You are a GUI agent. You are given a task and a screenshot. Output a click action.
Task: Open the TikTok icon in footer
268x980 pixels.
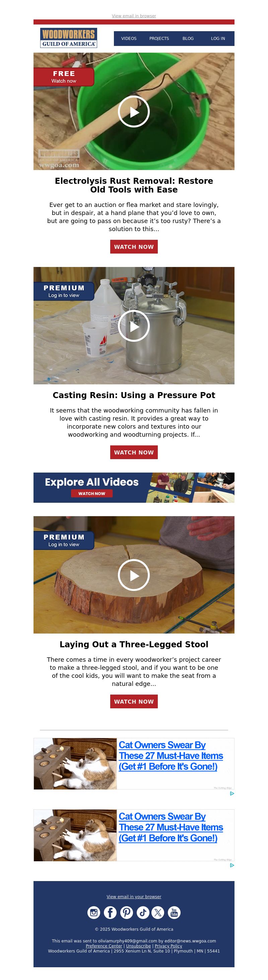click(x=143, y=912)
